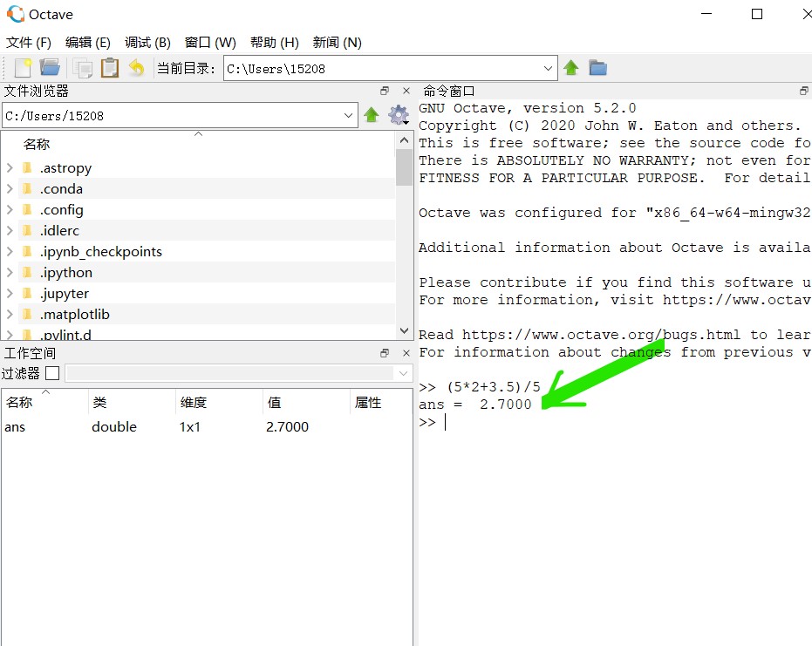Click the yellow Undo arrow icon
The height and width of the screenshot is (646, 812).
[x=137, y=67]
